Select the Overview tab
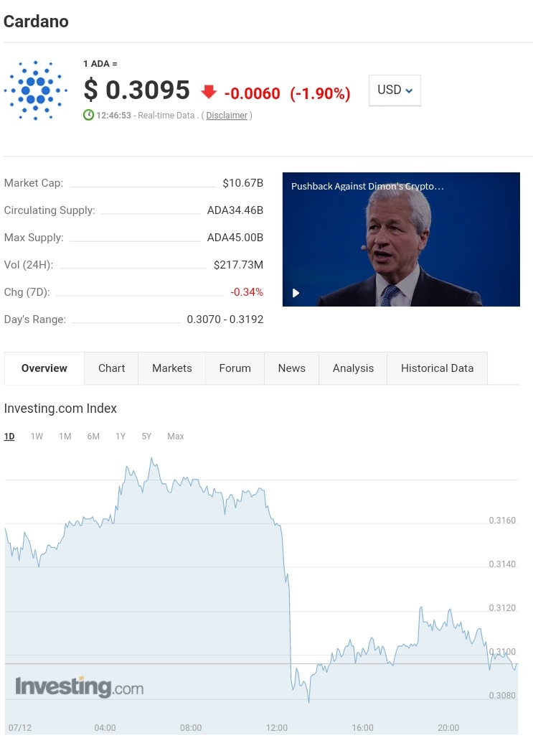The image size is (533, 756). pos(44,368)
